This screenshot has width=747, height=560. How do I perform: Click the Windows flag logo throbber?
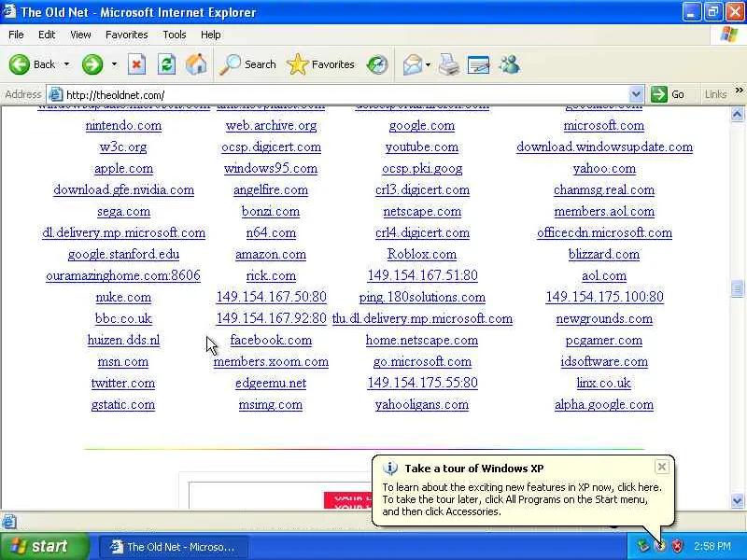click(728, 35)
